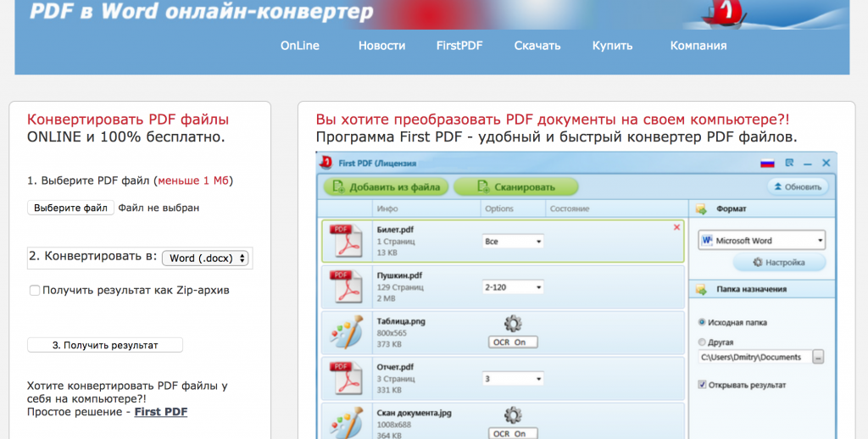Click the Скан документа.jpg file name
Viewport: 868px width, 439px height.
414,413
